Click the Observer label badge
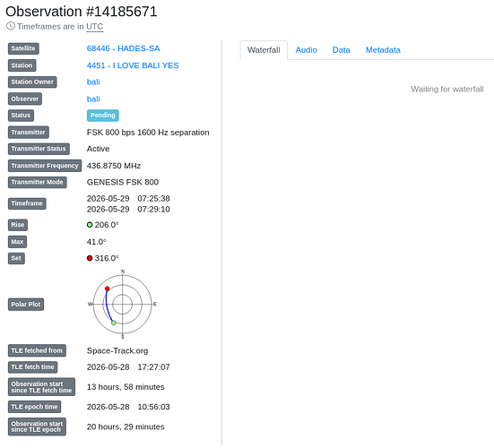This screenshot has width=494, height=448. coord(25,99)
